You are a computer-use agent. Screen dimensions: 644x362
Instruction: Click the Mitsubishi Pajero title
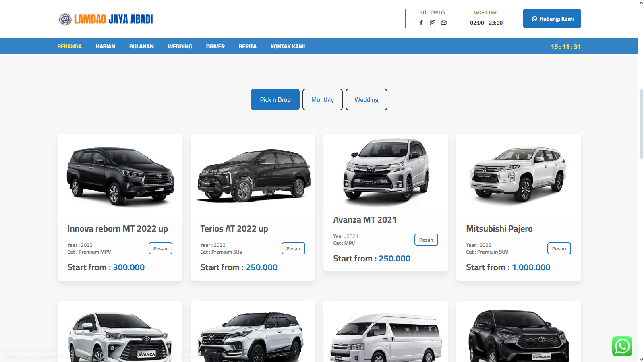point(499,229)
